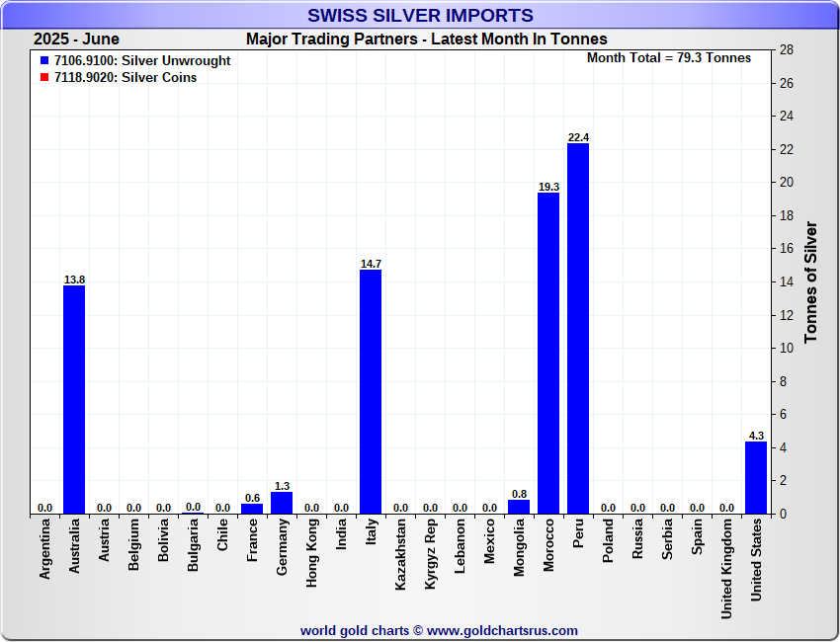The width and height of the screenshot is (840, 642).
Task: Click the 'SWISS SILVER IMPORTS' chart title
Action: [x=420, y=16]
